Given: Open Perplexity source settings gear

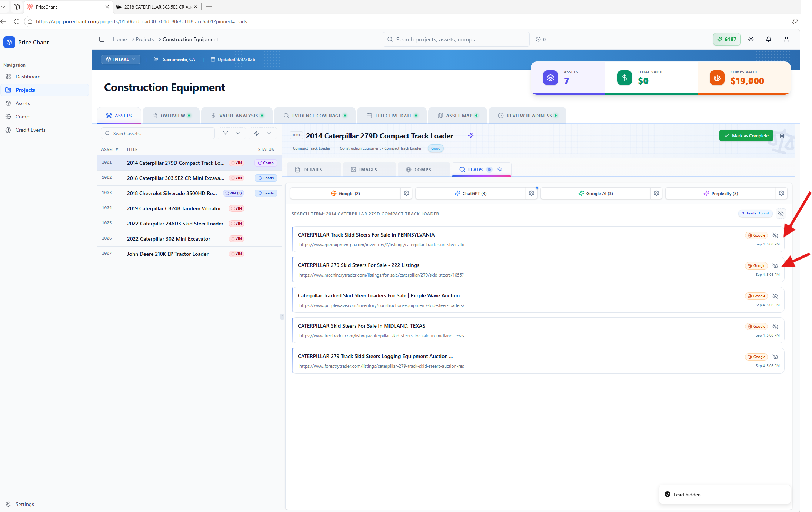Looking at the screenshot, I should (782, 193).
